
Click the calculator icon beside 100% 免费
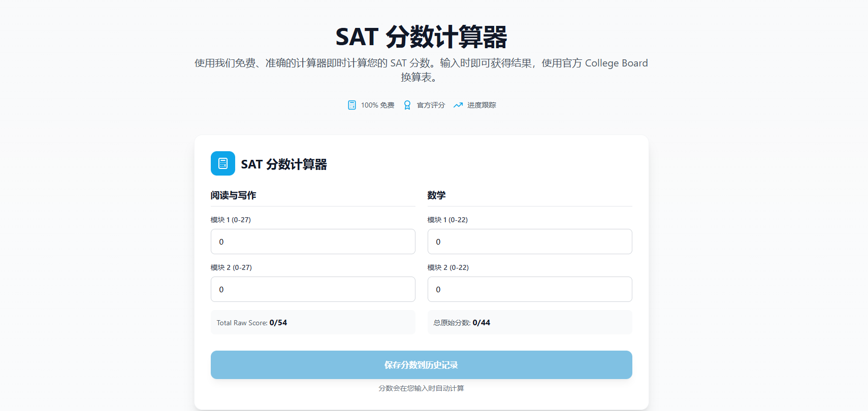[351, 105]
